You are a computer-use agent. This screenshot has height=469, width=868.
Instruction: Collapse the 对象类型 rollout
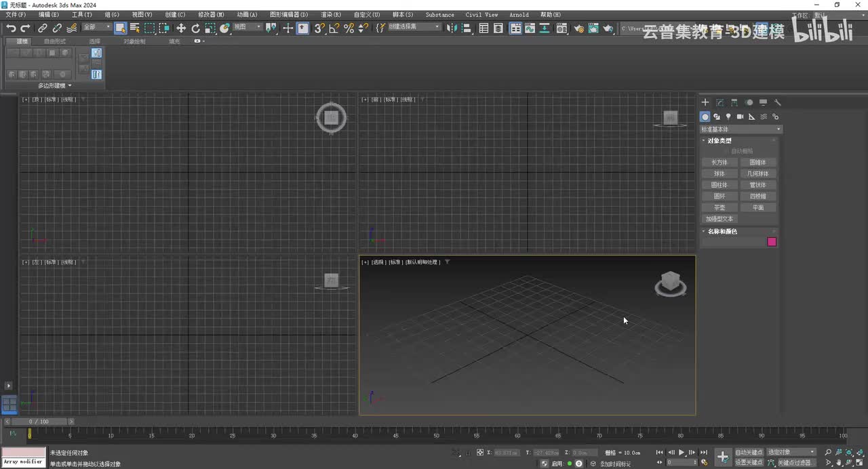pos(719,141)
